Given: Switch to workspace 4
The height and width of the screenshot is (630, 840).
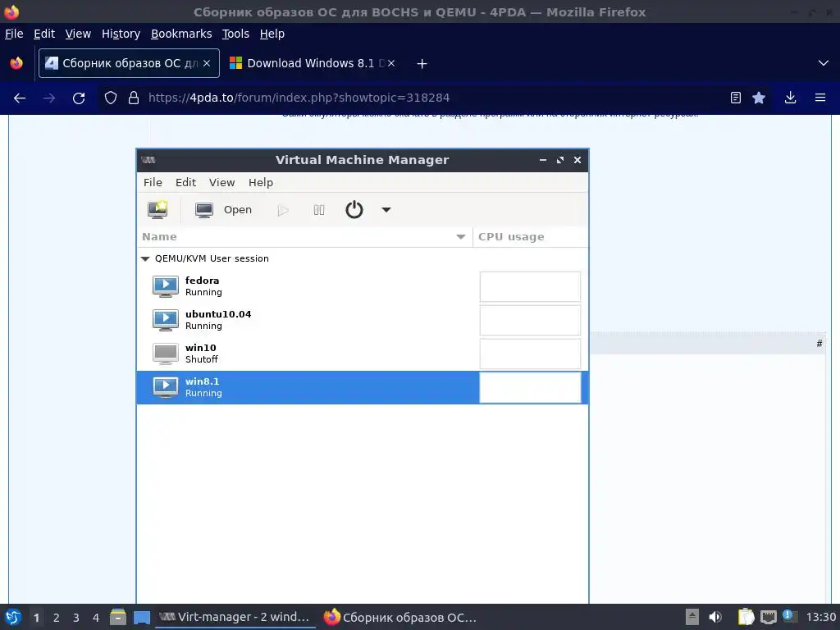Looking at the screenshot, I should tap(96, 618).
